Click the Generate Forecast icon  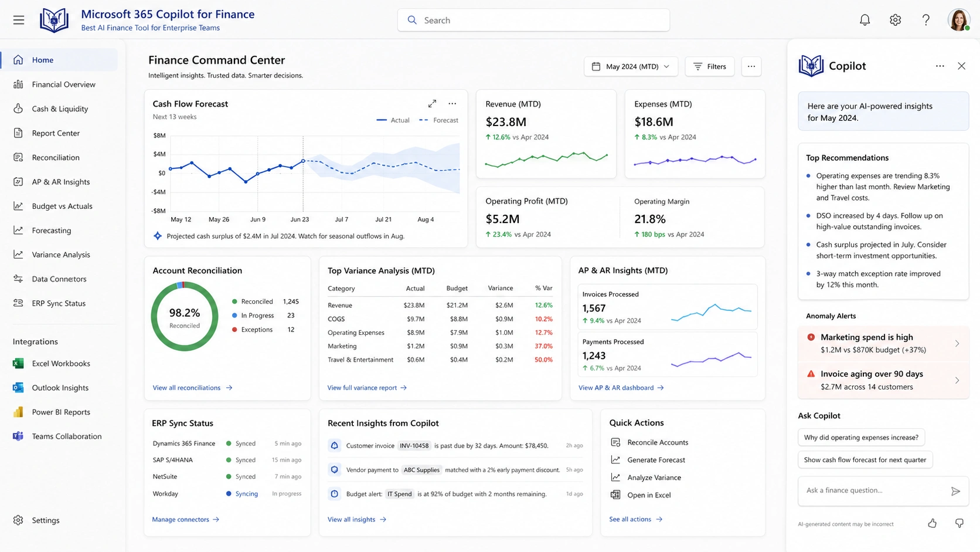615,460
